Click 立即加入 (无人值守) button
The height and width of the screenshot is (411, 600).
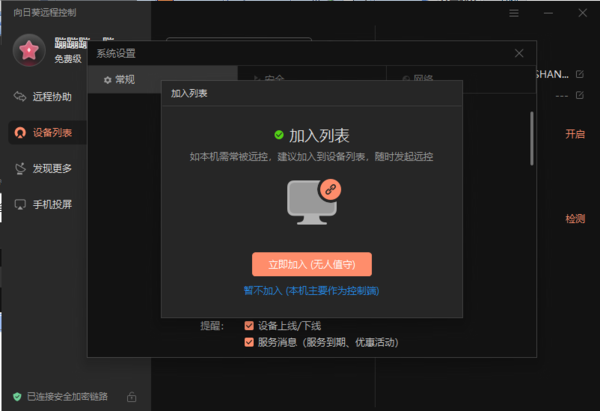pyautogui.click(x=311, y=264)
